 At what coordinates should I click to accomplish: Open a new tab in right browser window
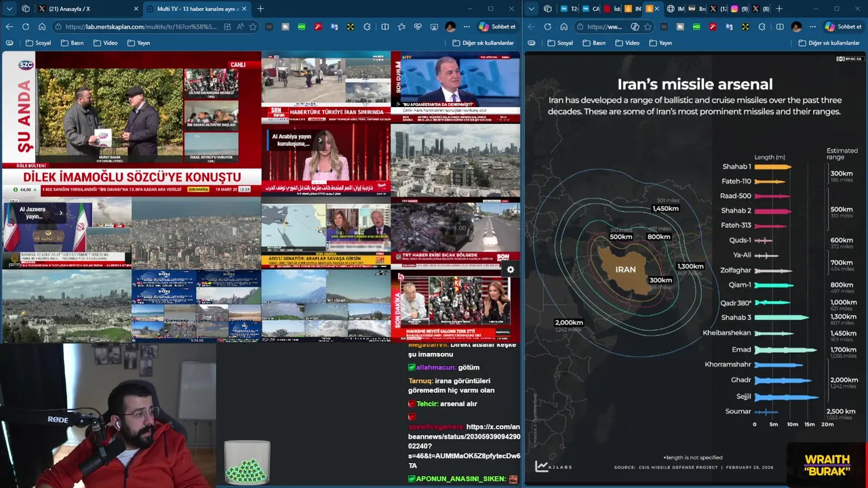(779, 9)
